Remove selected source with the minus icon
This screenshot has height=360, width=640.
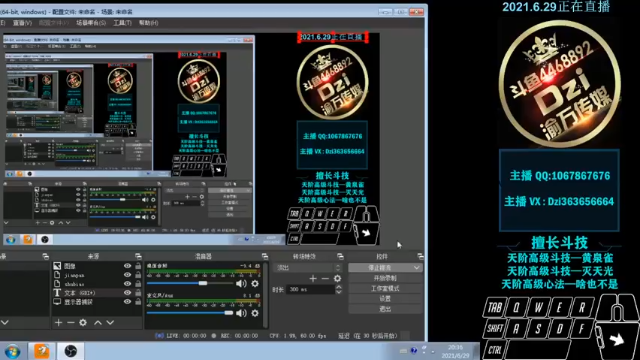click(x=71, y=322)
